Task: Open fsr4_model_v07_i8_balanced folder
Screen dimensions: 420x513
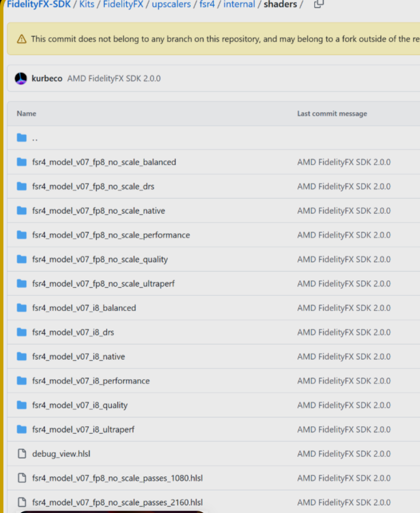Action: click(84, 308)
